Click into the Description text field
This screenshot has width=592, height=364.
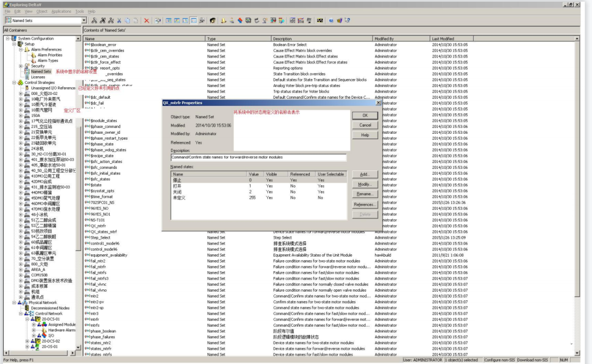tap(258, 158)
